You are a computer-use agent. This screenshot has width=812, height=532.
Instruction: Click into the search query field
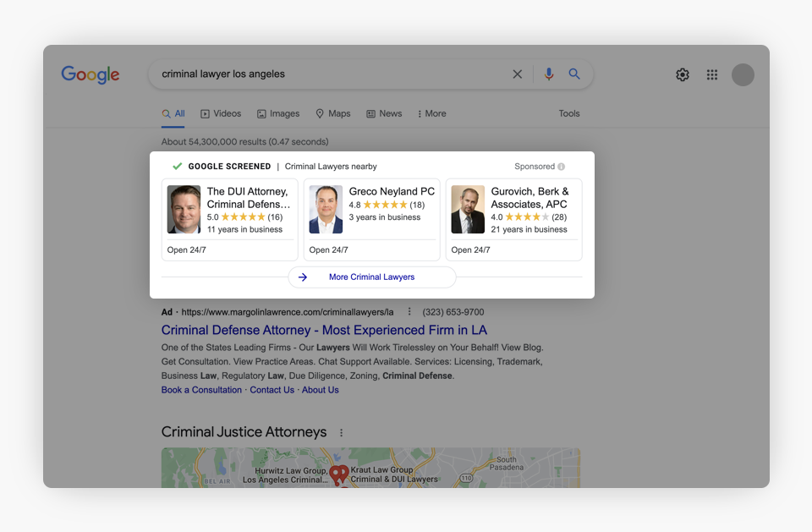click(330, 74)
